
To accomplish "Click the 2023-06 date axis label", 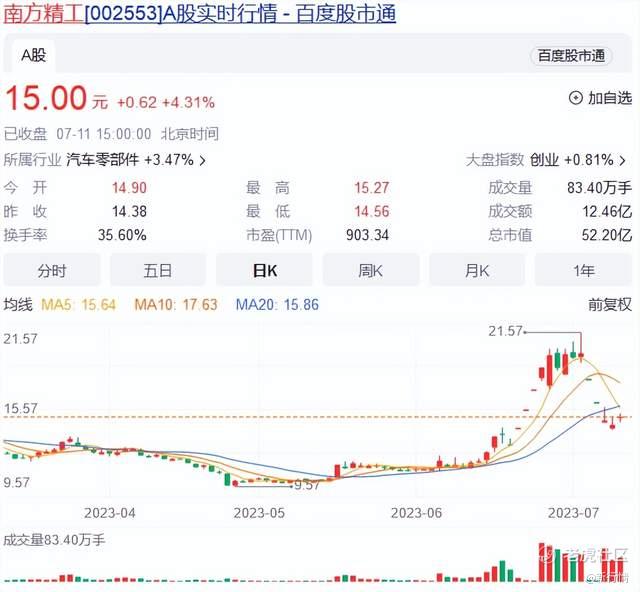I will [416, 513].
